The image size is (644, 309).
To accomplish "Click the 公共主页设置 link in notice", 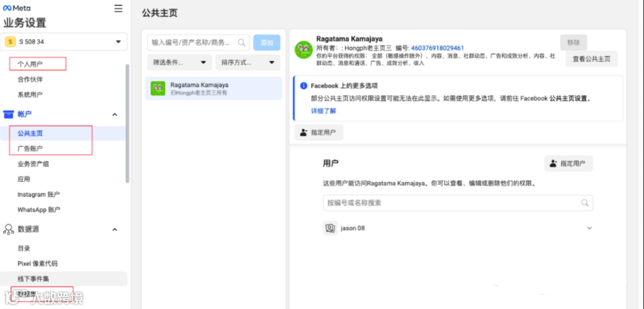I will [570, 98].
